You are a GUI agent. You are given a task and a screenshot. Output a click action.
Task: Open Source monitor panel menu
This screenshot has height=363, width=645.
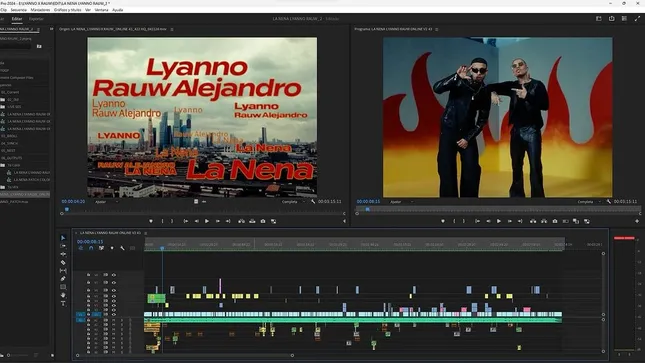click(x=172, y=29)
